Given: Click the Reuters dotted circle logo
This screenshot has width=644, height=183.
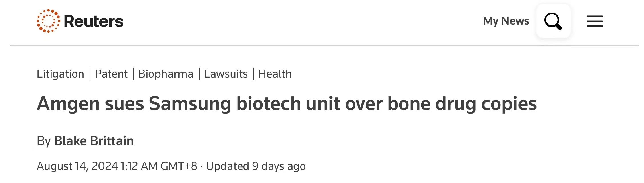Looking at the screenshot, I should point(48,21).
